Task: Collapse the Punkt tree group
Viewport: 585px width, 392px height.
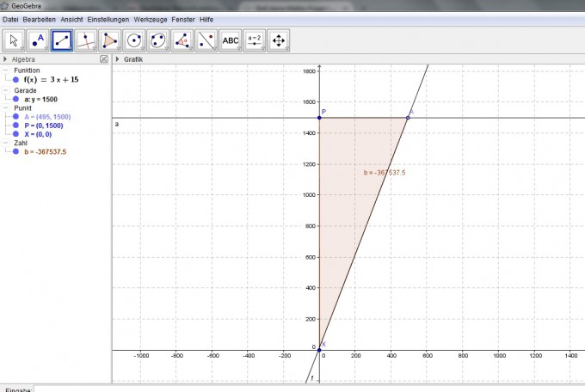Action: pyautogui.click(x=6, y=108)
